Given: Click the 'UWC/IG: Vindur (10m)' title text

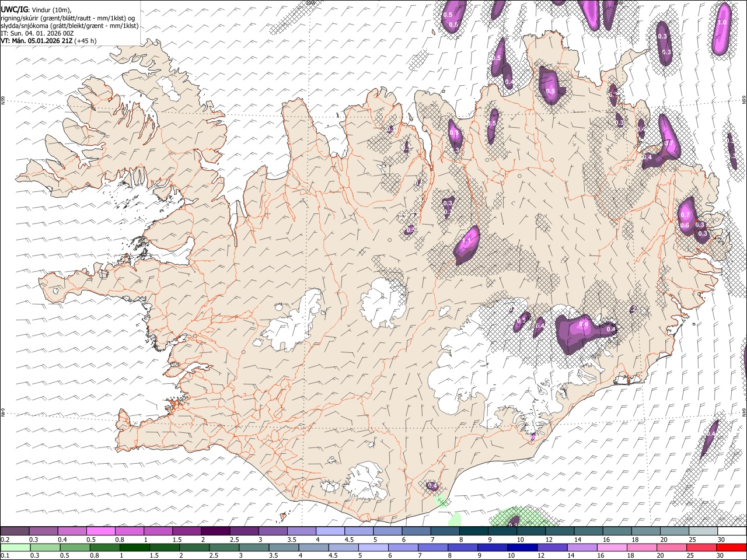Looking at the screenshot, I should click(36, 9).
